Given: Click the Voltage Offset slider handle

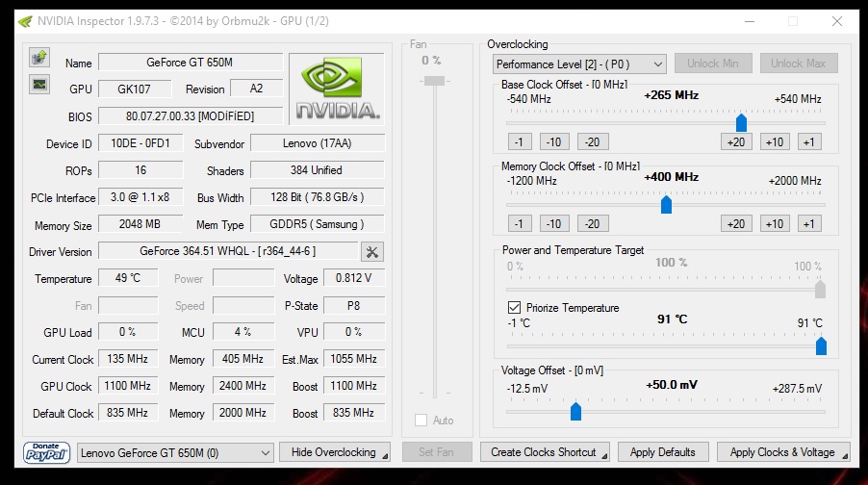Looking at the screenshot, I should (x=575, y=411).
